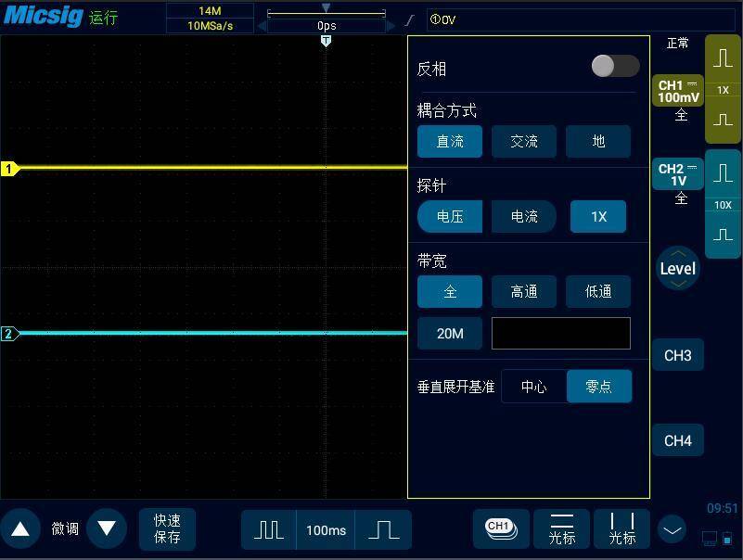Image resolution: width=743 pixels, height=560 pixels.
Task: Click the Micsig logo
Action: tap(43, 16)
